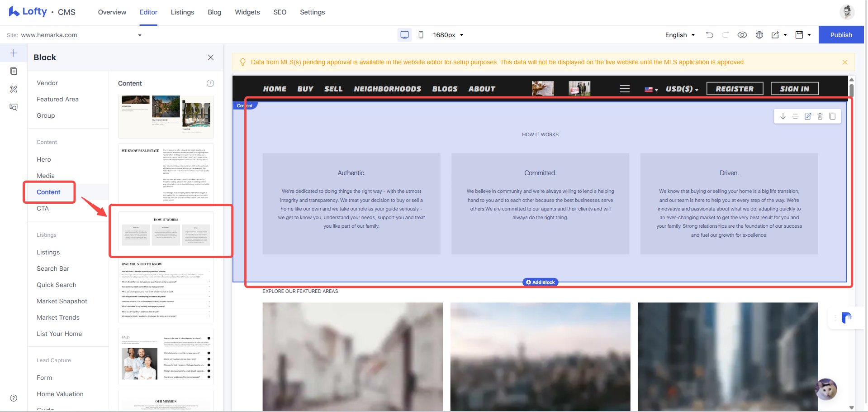This screenshot has height=412, width=868.
Task: Open the Overview tab
Action: tap(112, 12)
